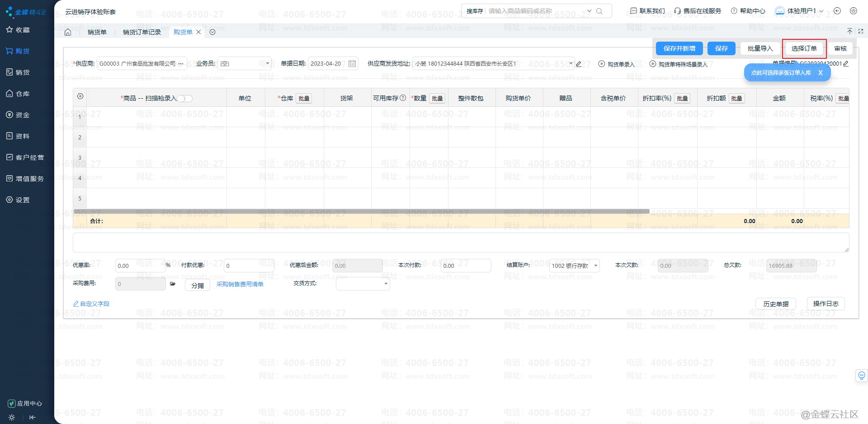Select the 购货单特殊场景录入 radio option
Image resolution: width=868 pixels, height=424 pixels.
(652, 64)
